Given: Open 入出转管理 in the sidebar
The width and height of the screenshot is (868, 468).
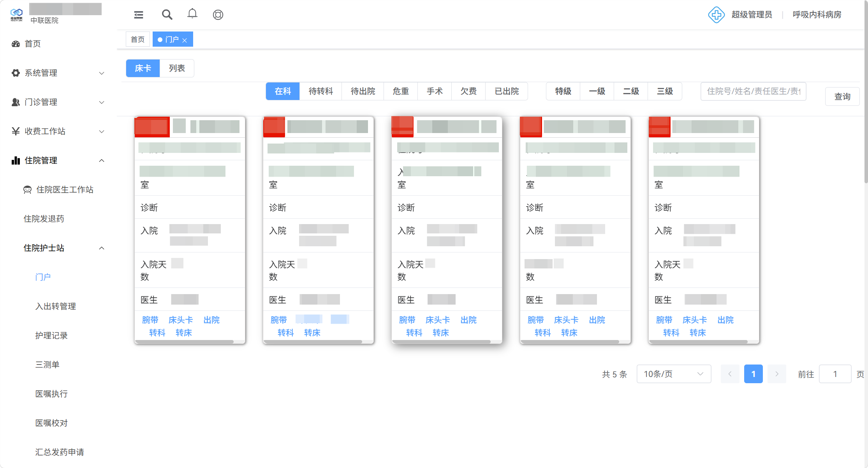Looking at the screenshot, I should point(55,306).
